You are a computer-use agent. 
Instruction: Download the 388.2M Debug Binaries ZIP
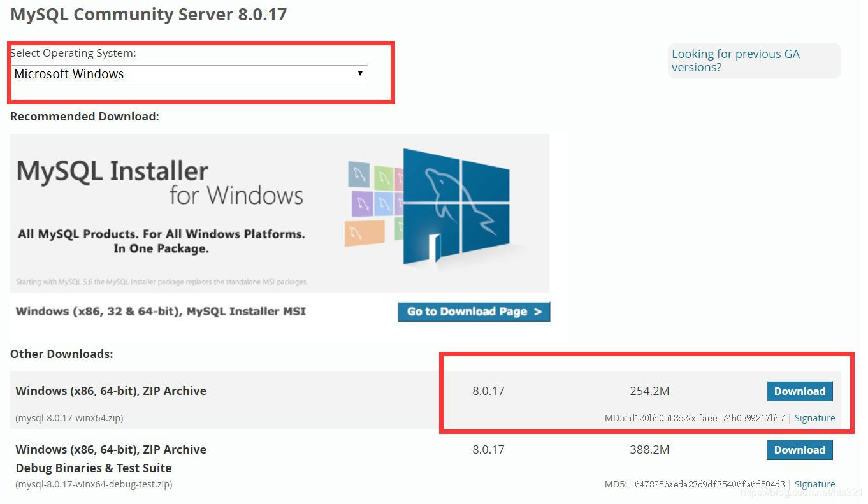[800, 450]
